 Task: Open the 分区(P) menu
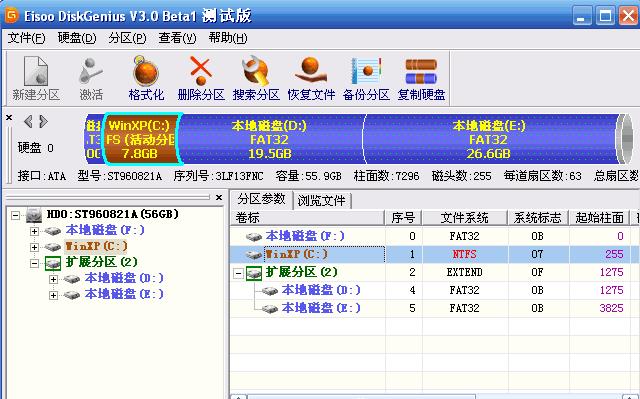[x=127, y=38]
